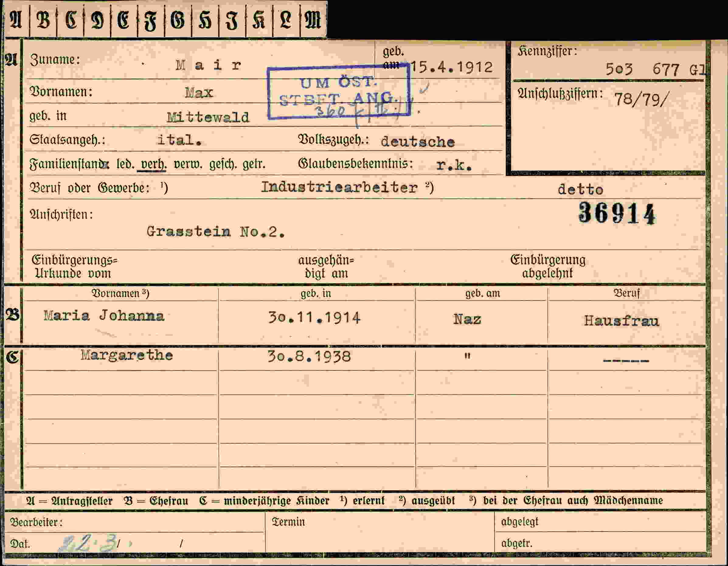Click the 'abgelegt' label
728x566 pixels.
pos(520,522)
